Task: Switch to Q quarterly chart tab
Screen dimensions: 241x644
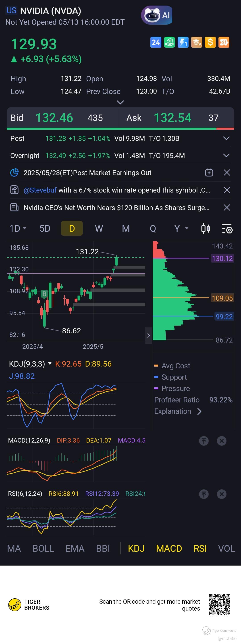Action: point(153,228)
